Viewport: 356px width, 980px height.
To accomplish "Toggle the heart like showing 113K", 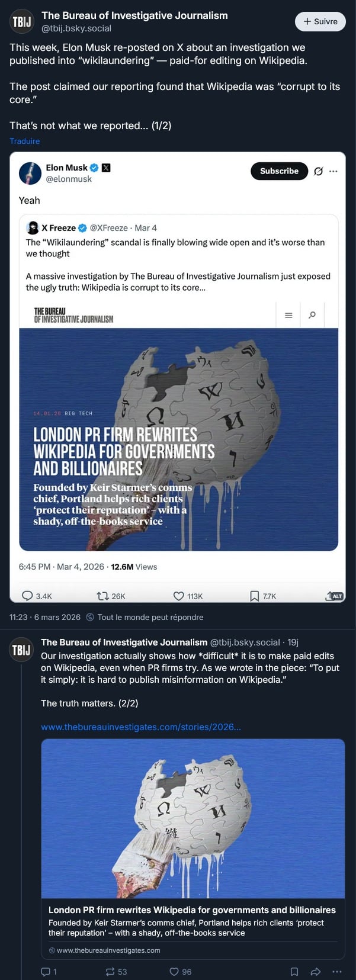I will (x=178, y=596).
